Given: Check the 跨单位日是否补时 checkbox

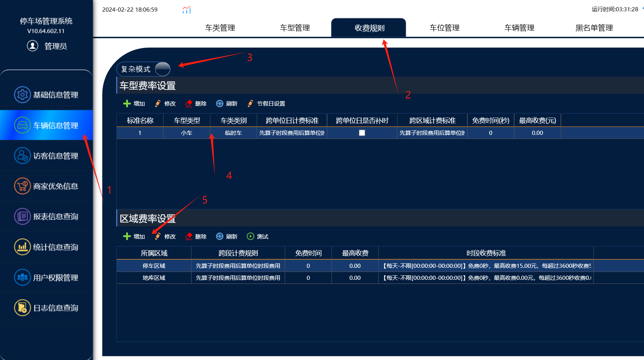Looking at the screenshot, I should (x=362, y=133).
